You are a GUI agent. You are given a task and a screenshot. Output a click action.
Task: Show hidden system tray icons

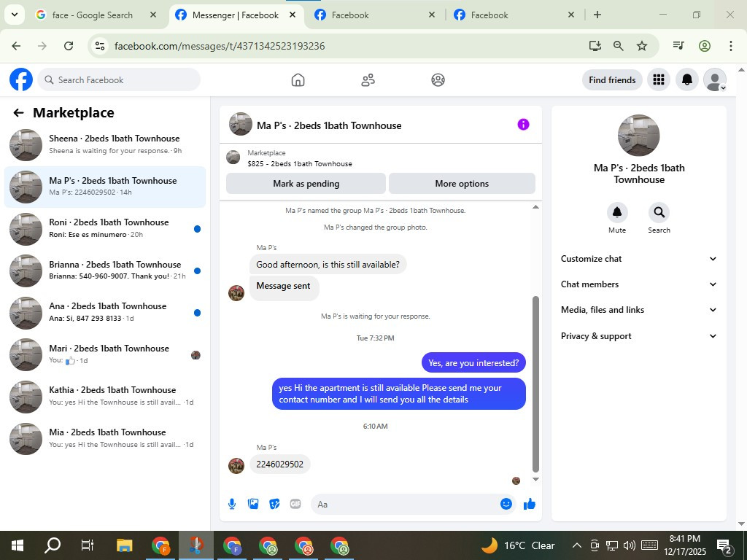[576, 545]
